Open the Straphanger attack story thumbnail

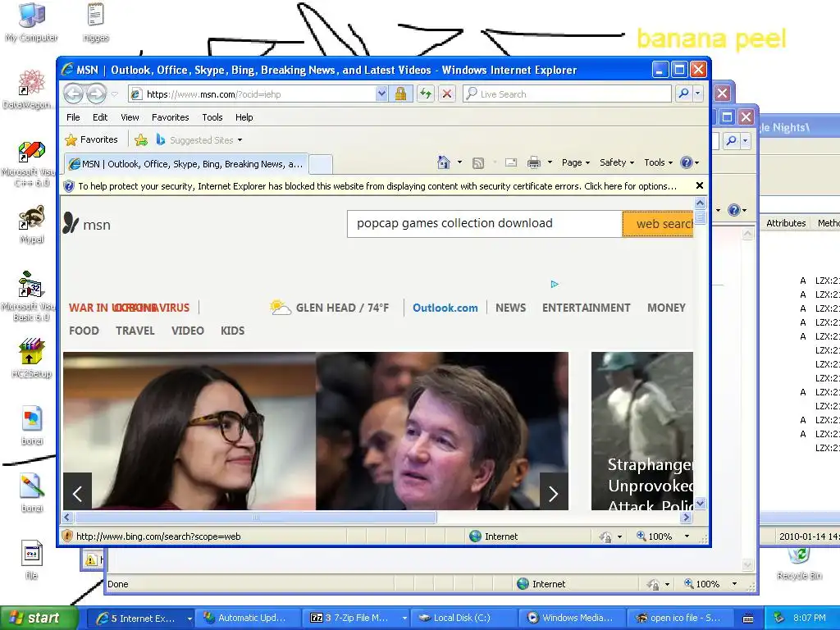[642, 431]
